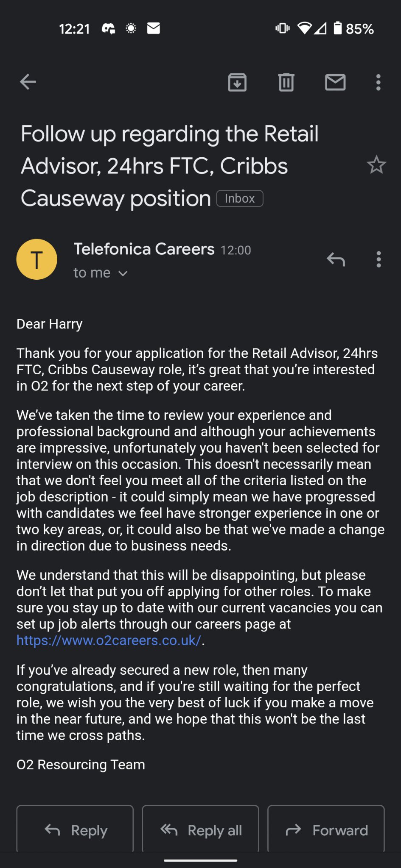This screenshot has height=868, width=401.
Task: Reply using the arrow beside sender
Action: 336,259
